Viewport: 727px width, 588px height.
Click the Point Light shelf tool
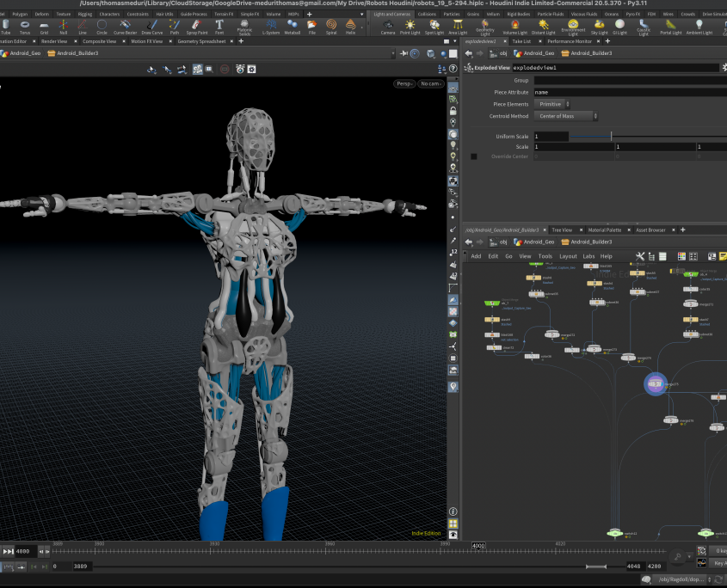[411, 27]
